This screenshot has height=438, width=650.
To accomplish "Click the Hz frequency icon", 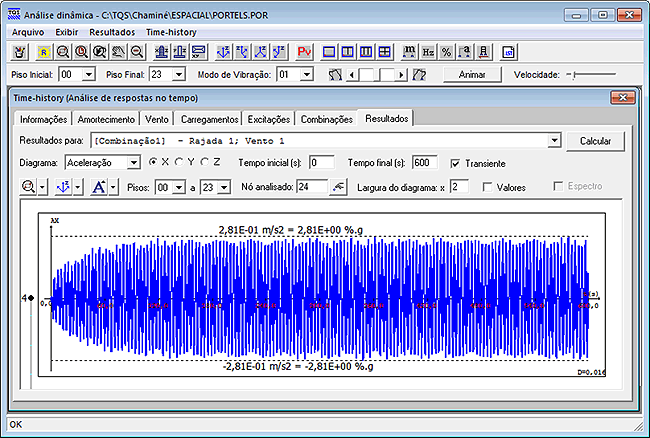I will 428,52.
